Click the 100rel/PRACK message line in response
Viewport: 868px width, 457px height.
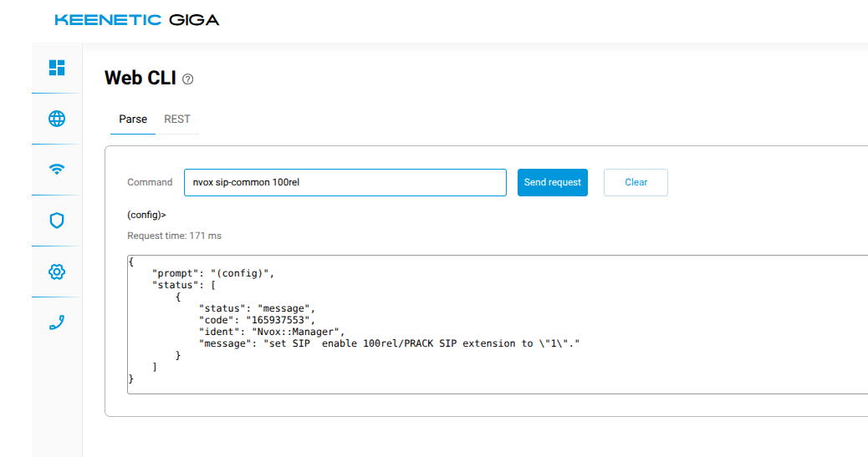click(390, 343)
